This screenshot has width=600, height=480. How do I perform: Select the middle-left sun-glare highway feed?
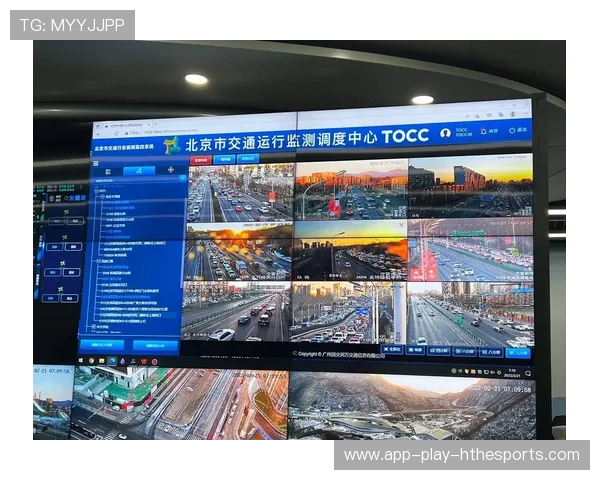(x=239, y=251)
